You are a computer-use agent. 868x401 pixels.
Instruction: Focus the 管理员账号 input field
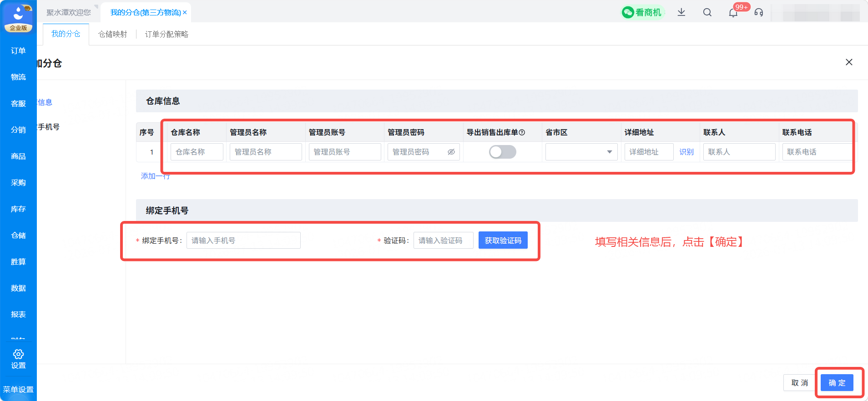(x=345, y=152)
